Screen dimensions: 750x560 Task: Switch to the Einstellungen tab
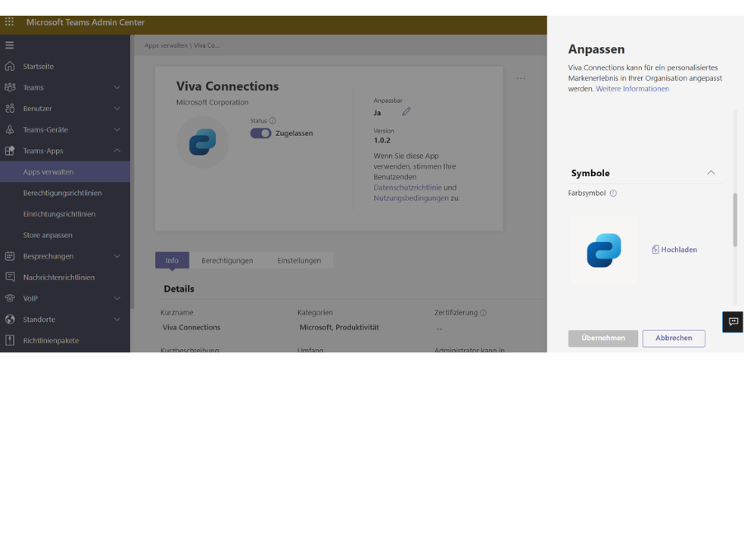point(299,260)
